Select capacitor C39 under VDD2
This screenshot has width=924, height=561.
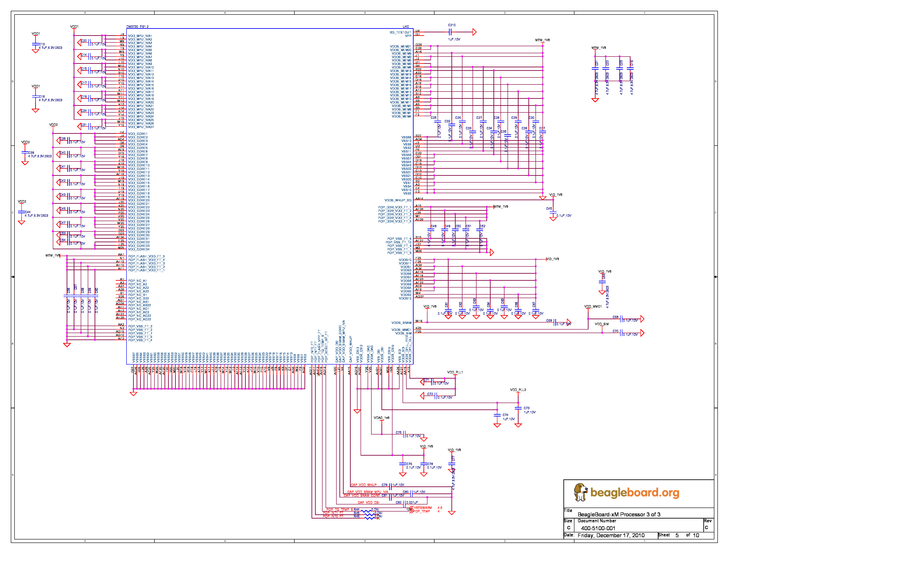pyautogui.click(x=25, y=153)
